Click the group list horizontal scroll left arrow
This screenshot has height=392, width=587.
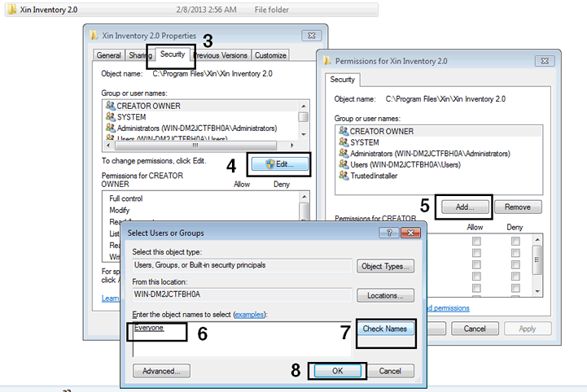coord(108,145)
